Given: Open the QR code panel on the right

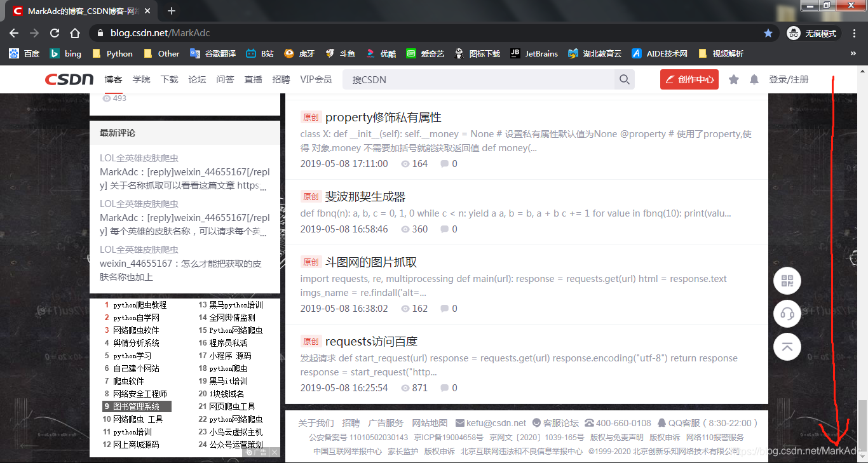Looking at the screenshot, I should pyautogui.click(x=787, y=280).
